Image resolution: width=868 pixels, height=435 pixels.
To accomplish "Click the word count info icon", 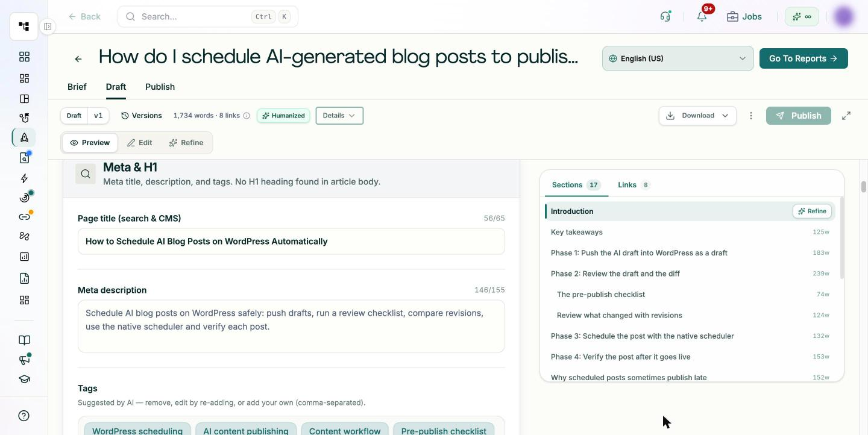I will click(x=247, y=116).
